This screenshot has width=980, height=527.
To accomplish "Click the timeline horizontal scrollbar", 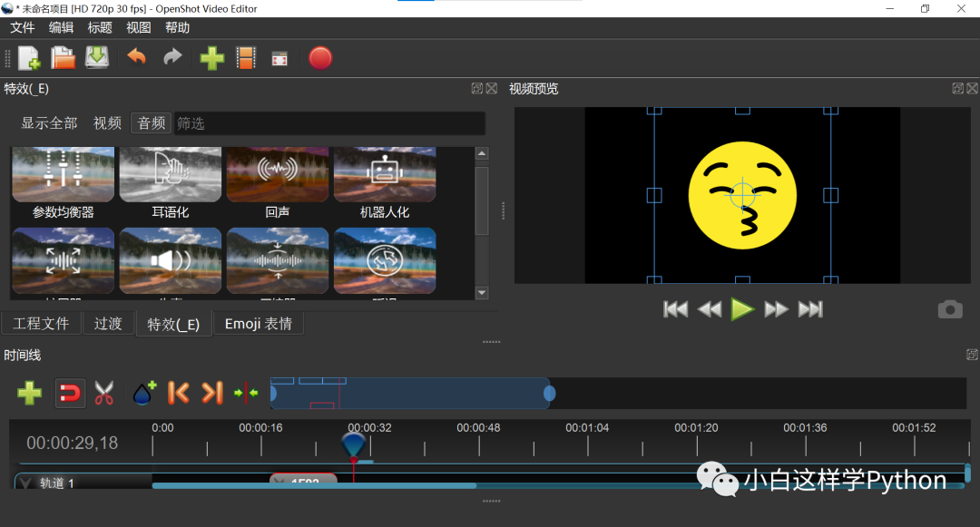I will 314,485.
